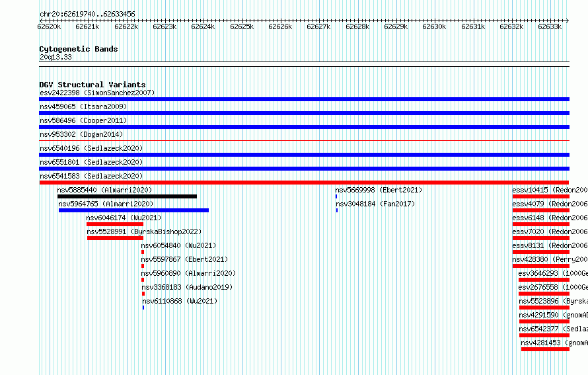The height and width of the screenshot is (375, 588).
Task: Select the black bar under nsv5885440
Action: coord(127,196)
